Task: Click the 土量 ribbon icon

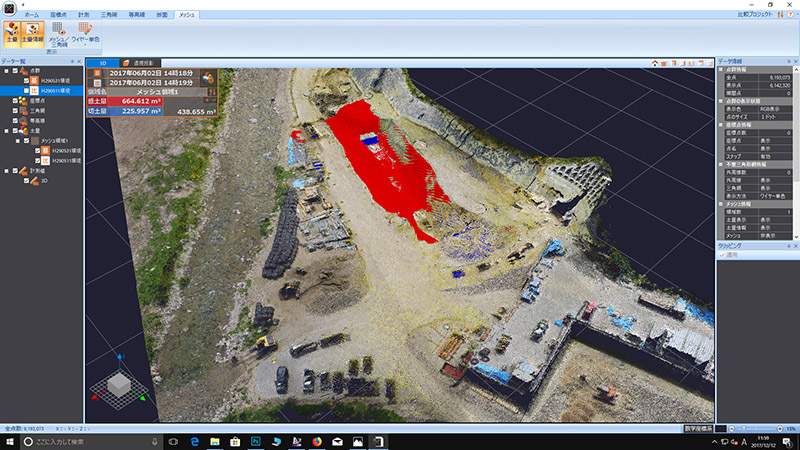Action: 12,34
